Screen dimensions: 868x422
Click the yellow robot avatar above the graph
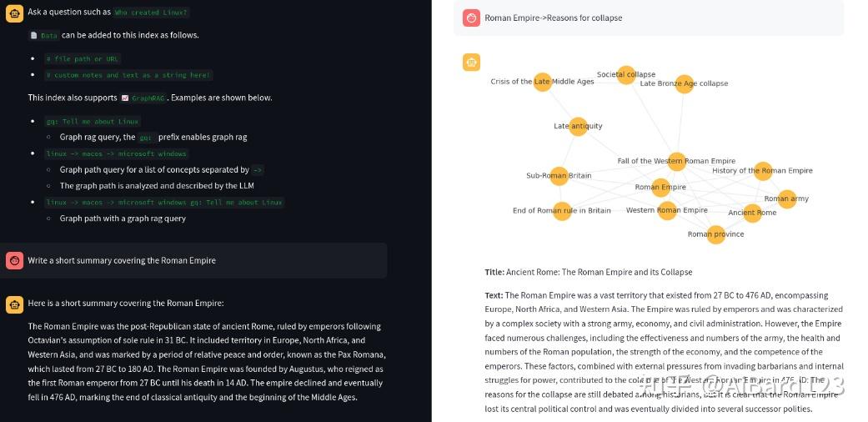click(472, 62)
